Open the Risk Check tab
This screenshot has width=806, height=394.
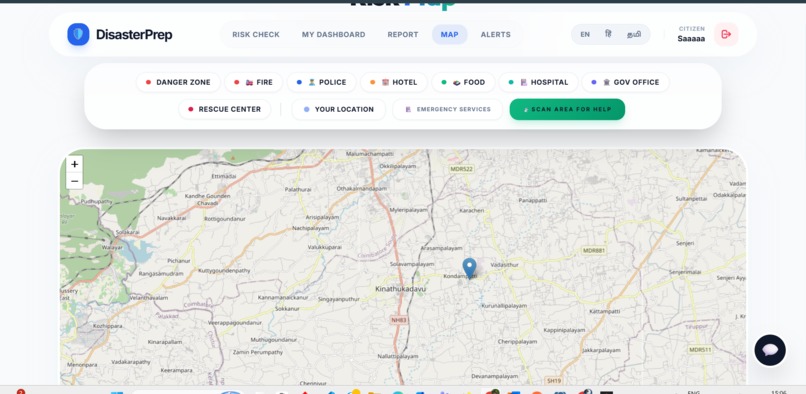point(256,34)
